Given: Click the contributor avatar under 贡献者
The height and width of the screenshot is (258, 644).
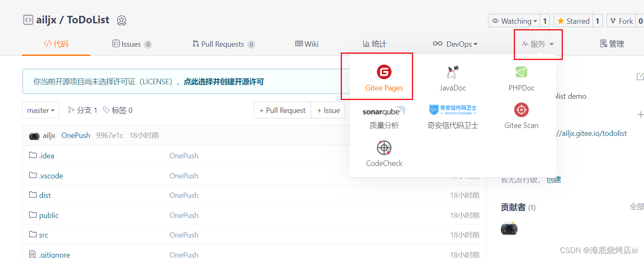Looking at the screenshot, I should pos(509,229).
